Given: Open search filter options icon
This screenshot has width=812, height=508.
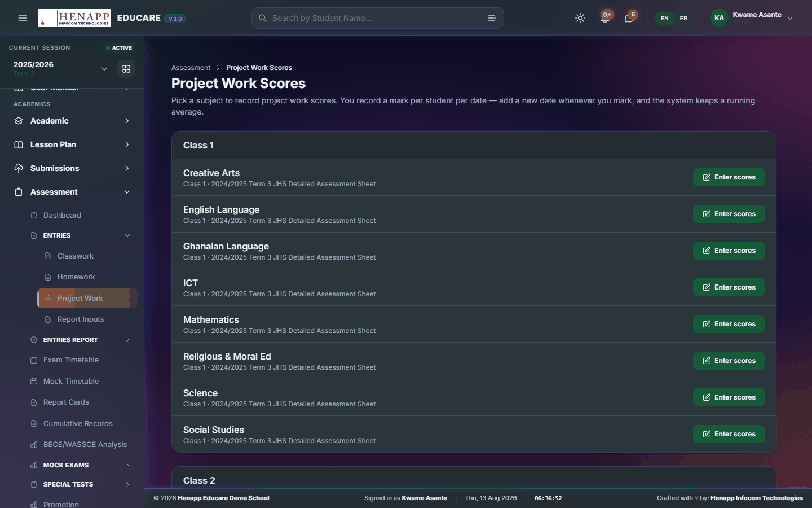Looking at the screenshot, I should tap(492, 18).
